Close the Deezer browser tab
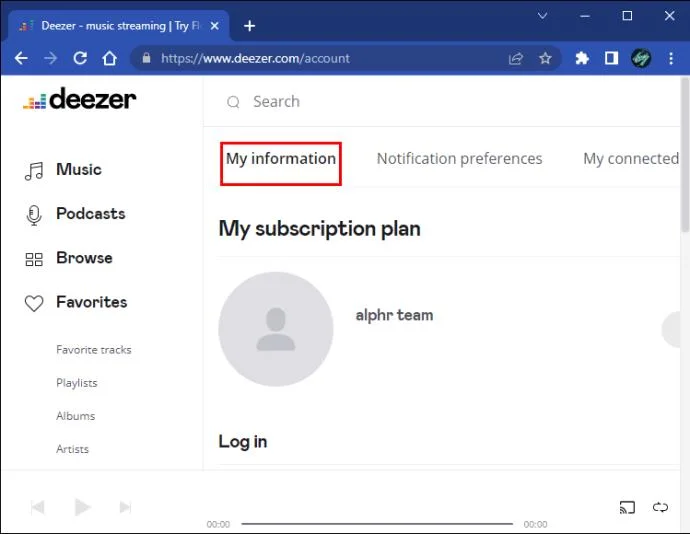 tap(215, 26)
